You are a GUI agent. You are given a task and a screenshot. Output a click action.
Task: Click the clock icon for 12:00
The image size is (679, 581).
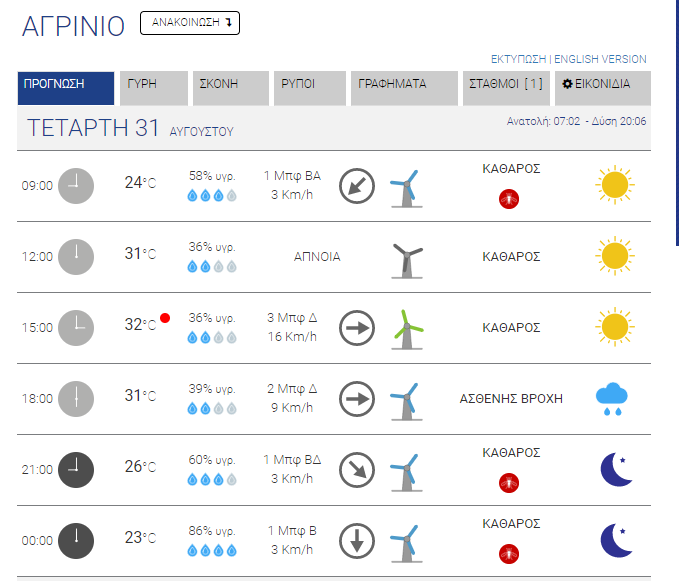click(75, 256)
